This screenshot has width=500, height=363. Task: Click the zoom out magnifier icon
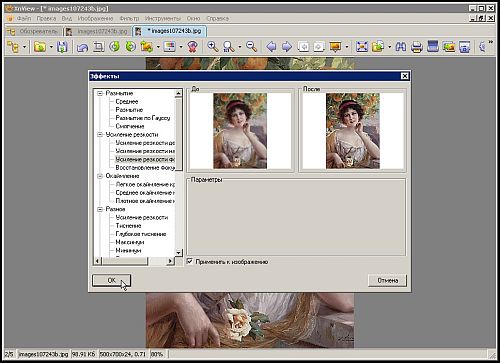coord(252,47)
